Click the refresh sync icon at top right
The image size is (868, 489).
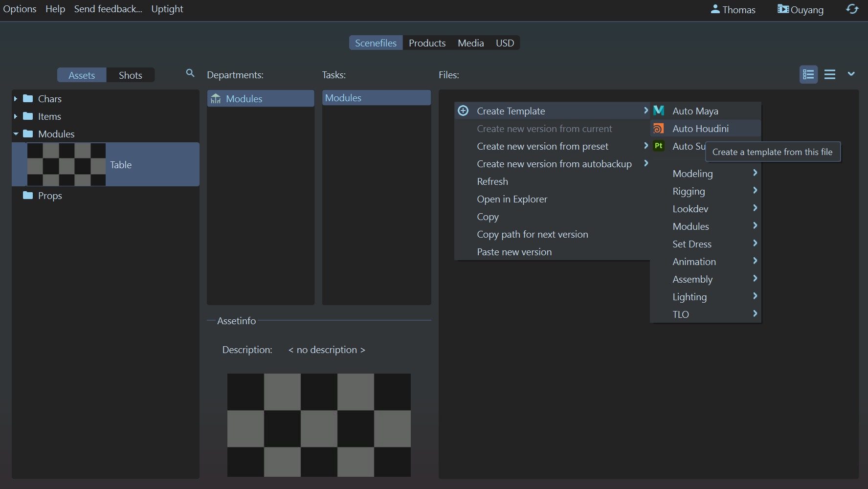(852, 9)
